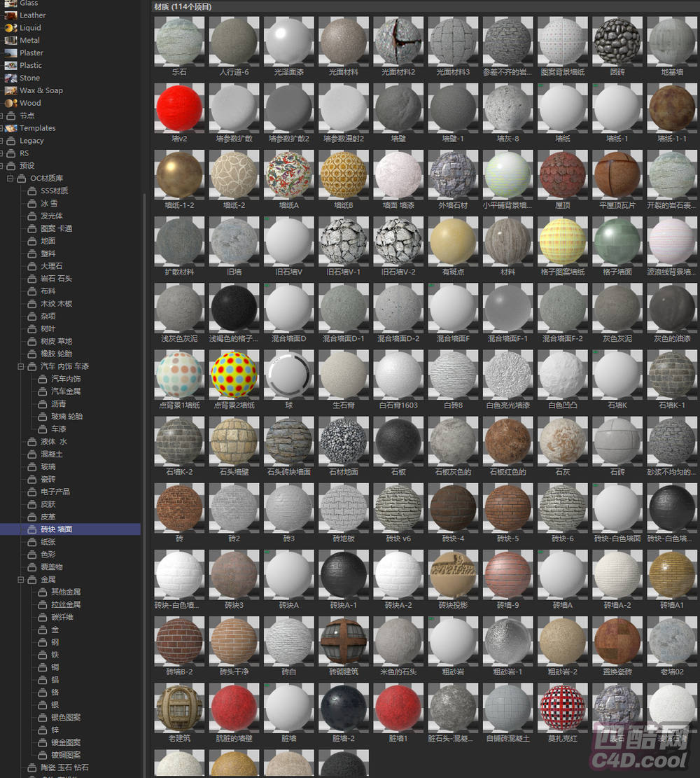Click the Leather category icon
Viewport: 700px width, 778px height.
point(10,15)
